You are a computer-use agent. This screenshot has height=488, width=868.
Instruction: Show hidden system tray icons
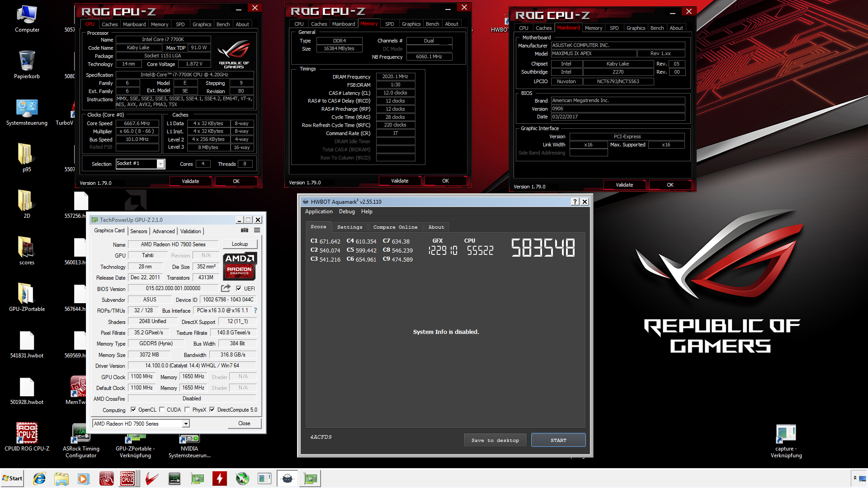855,478
